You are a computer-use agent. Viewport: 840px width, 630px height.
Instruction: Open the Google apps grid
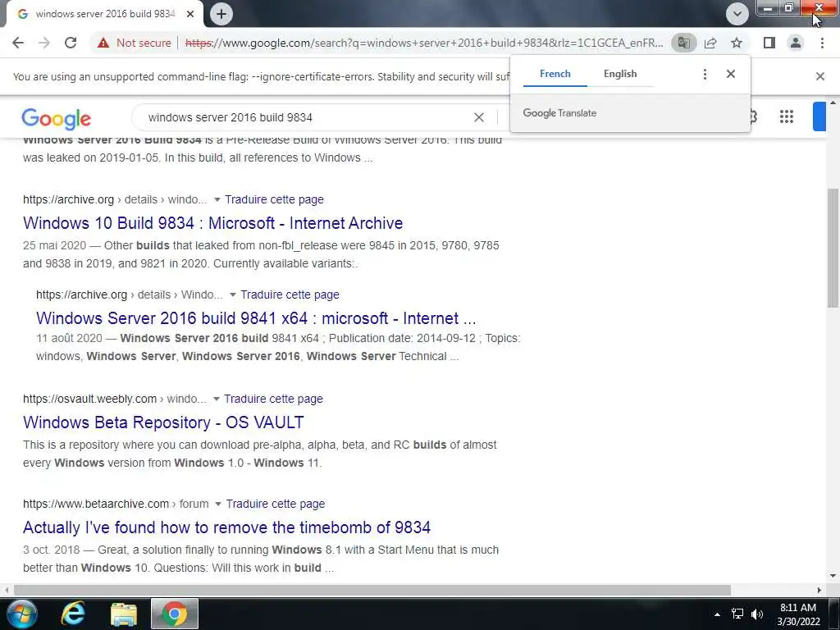(x=787, y=116)
